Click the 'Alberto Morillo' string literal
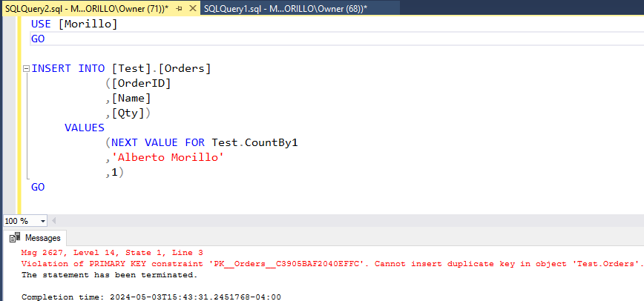Screen dimensions: 644x301 coord(168,157)
